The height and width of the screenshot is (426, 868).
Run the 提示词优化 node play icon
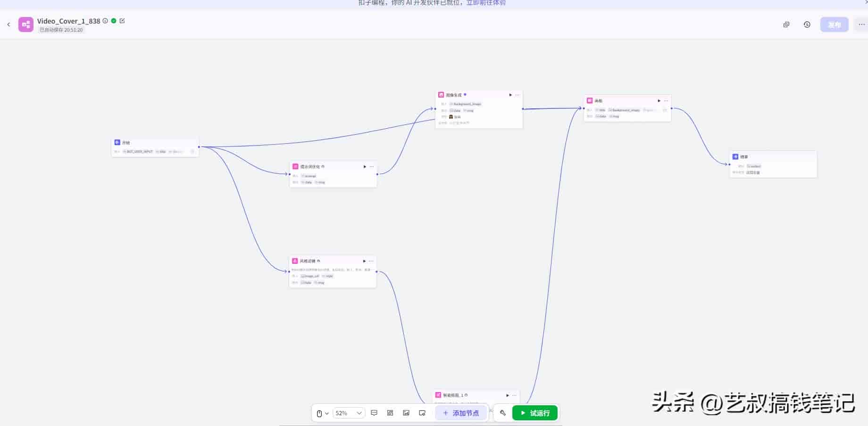(365, 167)
